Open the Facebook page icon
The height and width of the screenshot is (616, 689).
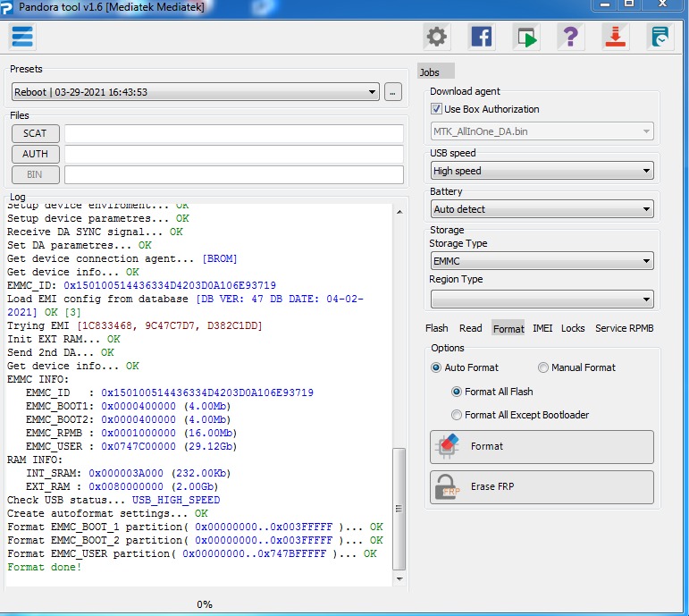(x=481, y=36)
